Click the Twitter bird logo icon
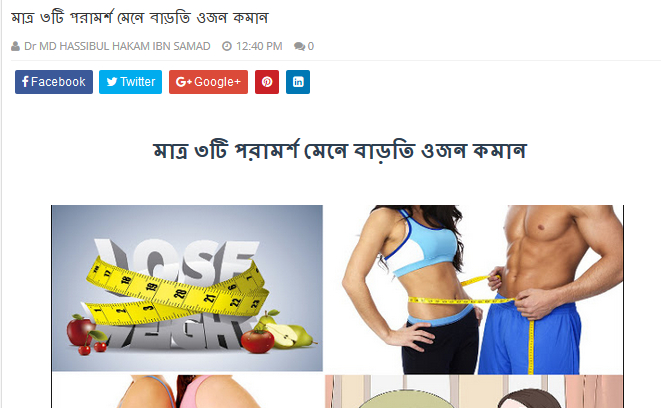This screenshot has width=661, height=408. (x=112, y=82)
